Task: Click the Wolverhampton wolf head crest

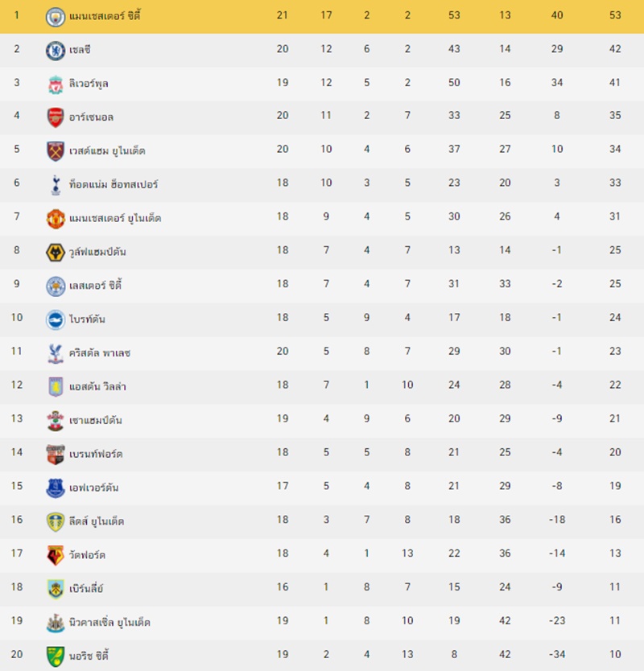Action: [x=56, y=253]
